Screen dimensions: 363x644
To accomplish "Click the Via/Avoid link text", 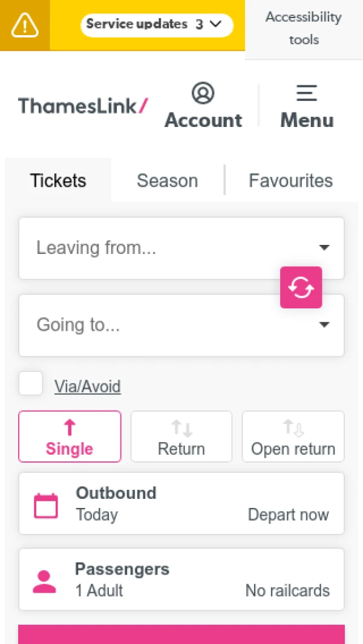I will click(88, 386).
